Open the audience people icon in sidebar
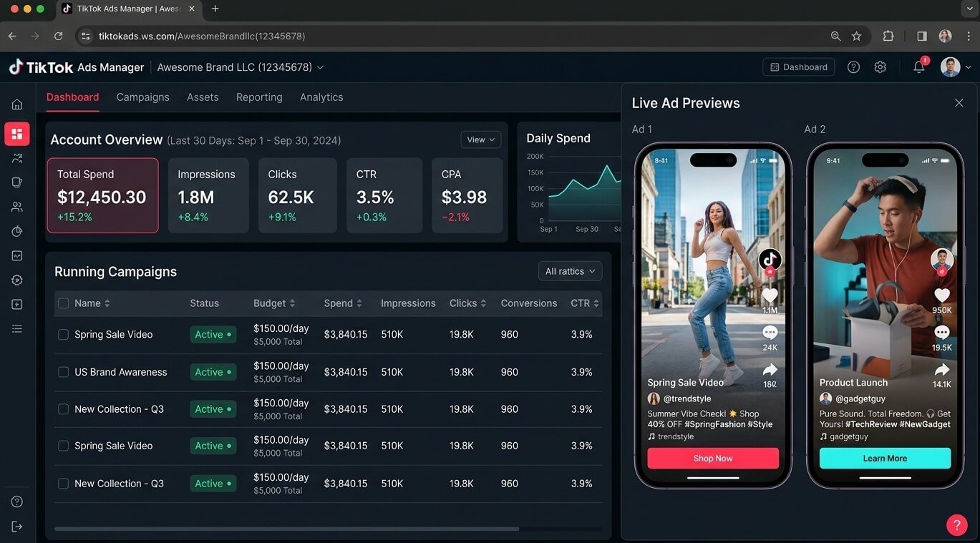This screenshot has height=543, width=980. (x=17, y=207)
